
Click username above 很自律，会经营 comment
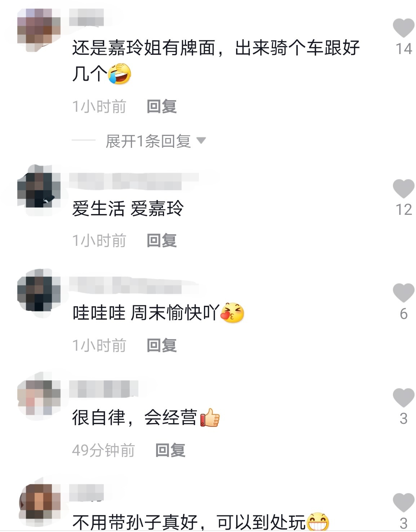click(x=104, y=389)
